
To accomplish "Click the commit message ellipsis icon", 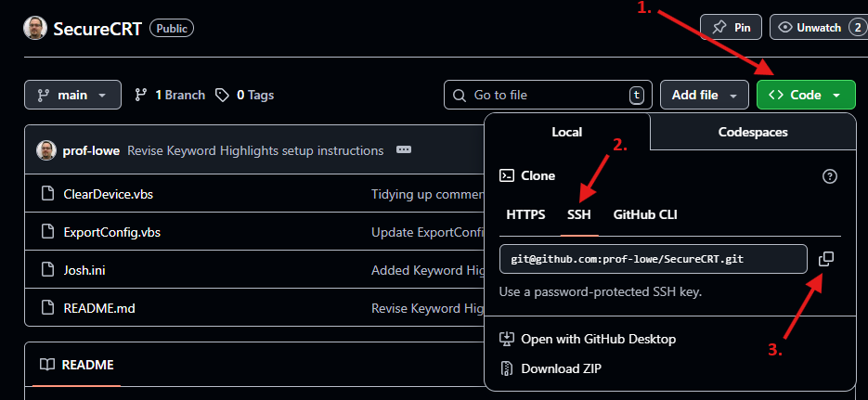I will pos(404,150).
